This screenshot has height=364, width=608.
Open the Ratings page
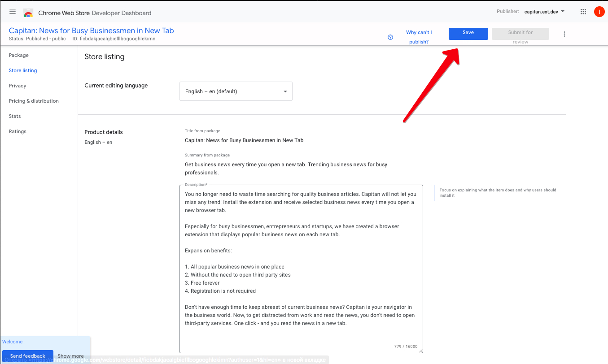(17, 132)
